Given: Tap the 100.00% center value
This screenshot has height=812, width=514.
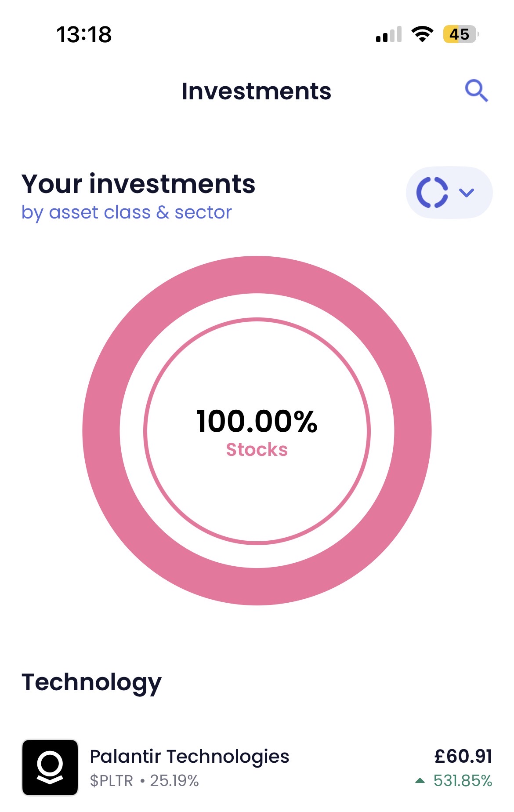Looking at the screenshot, I should [257, 422].
